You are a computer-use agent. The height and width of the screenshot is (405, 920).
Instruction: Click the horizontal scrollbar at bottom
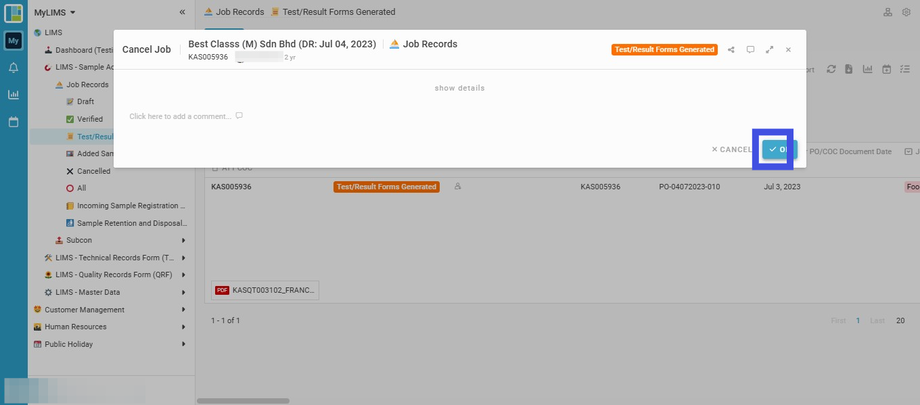point(243,401)
